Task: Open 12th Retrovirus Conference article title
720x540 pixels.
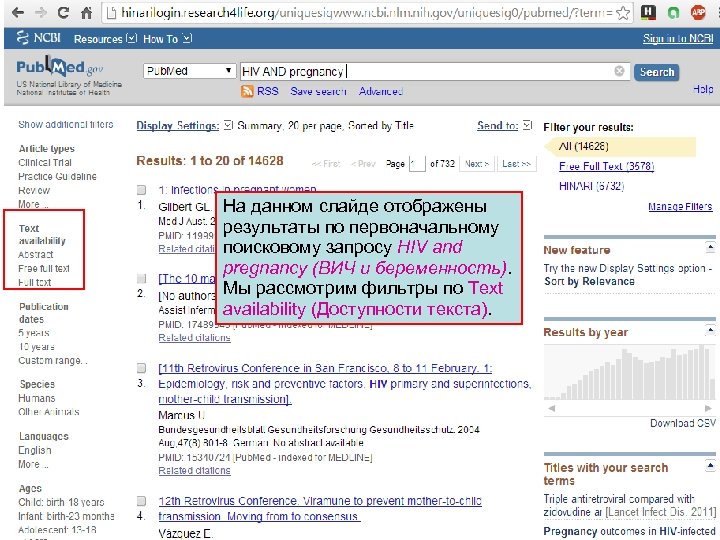Action: pos(320,508)
